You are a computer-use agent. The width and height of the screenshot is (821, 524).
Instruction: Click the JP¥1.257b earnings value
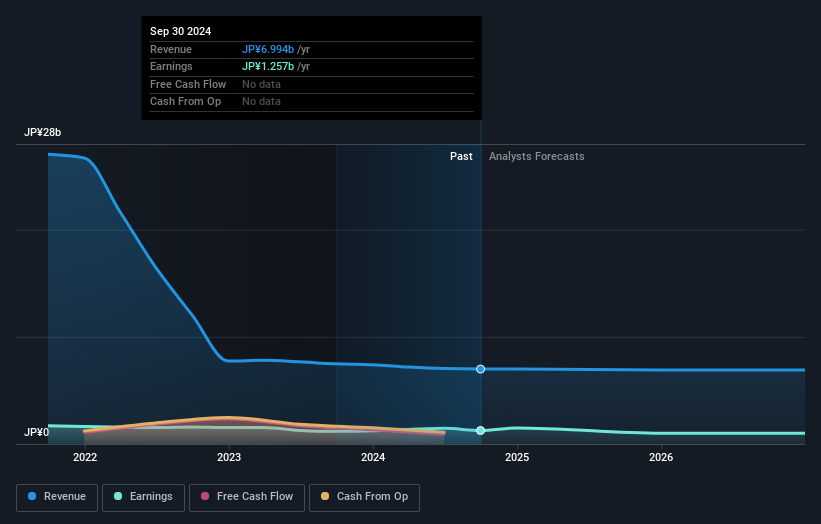point(268,66)
